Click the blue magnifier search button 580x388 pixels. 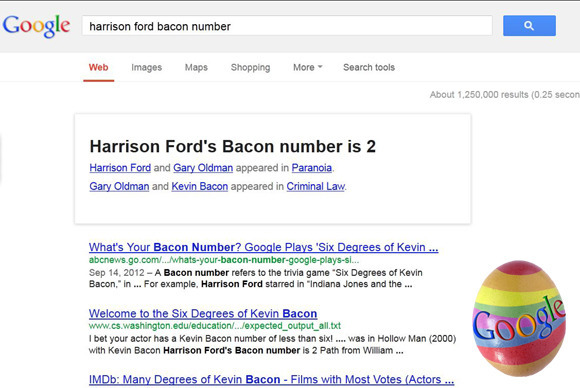tap(529, 26)
